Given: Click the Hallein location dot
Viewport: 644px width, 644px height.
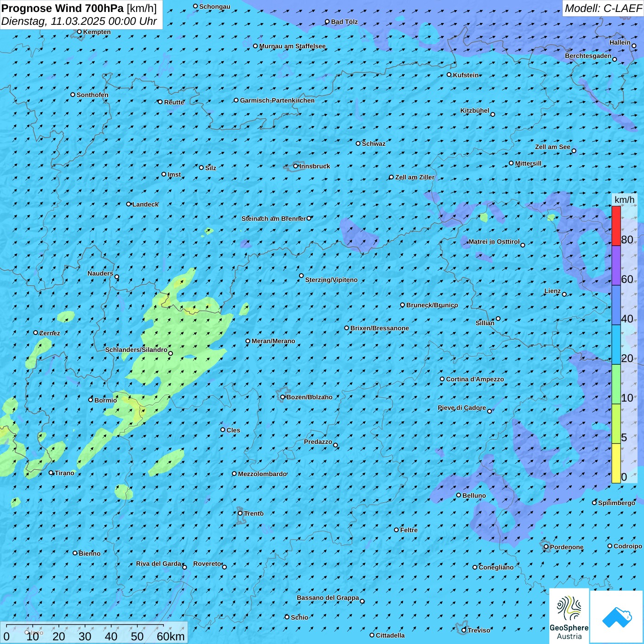Looking at the screenshot, I should click(x=634, y=46).
